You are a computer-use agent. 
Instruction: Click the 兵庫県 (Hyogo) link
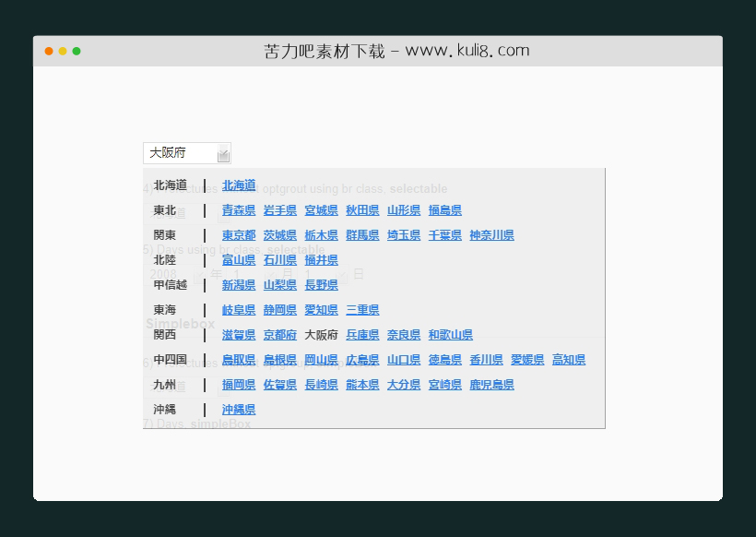362,334
